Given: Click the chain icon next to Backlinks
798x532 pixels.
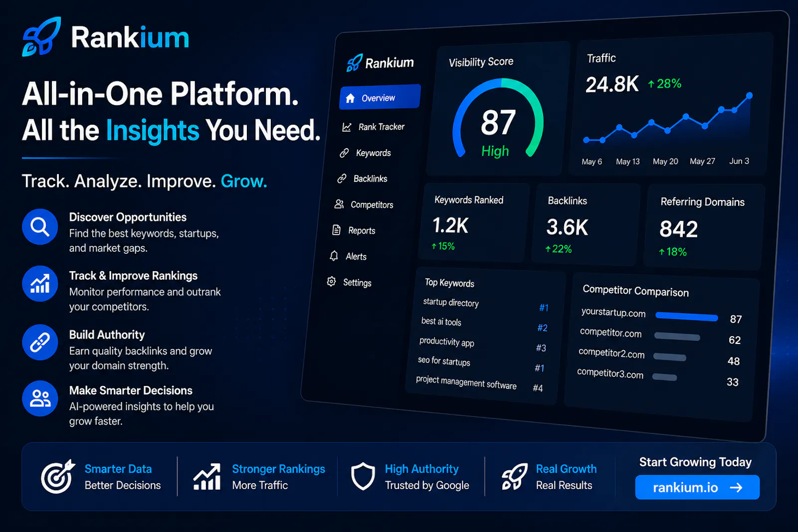Looking at the screenshot, I should coord(342,178).
